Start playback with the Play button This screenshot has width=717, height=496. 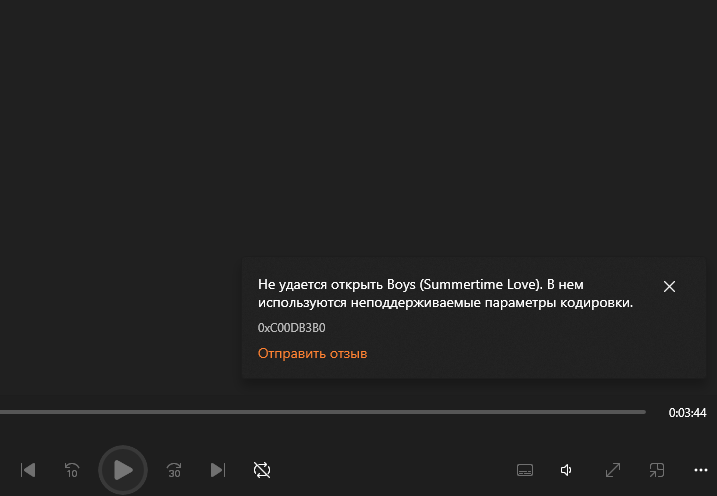pyautogui.click(x=123, y=470)
